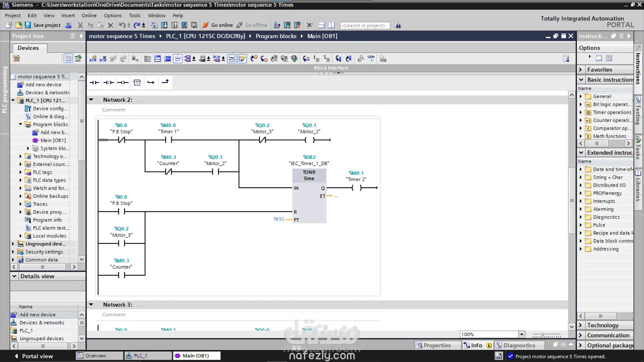This screenshot has width=644, height=362.
Task: Click the New project icon
Action: click(x=9, y=25)
